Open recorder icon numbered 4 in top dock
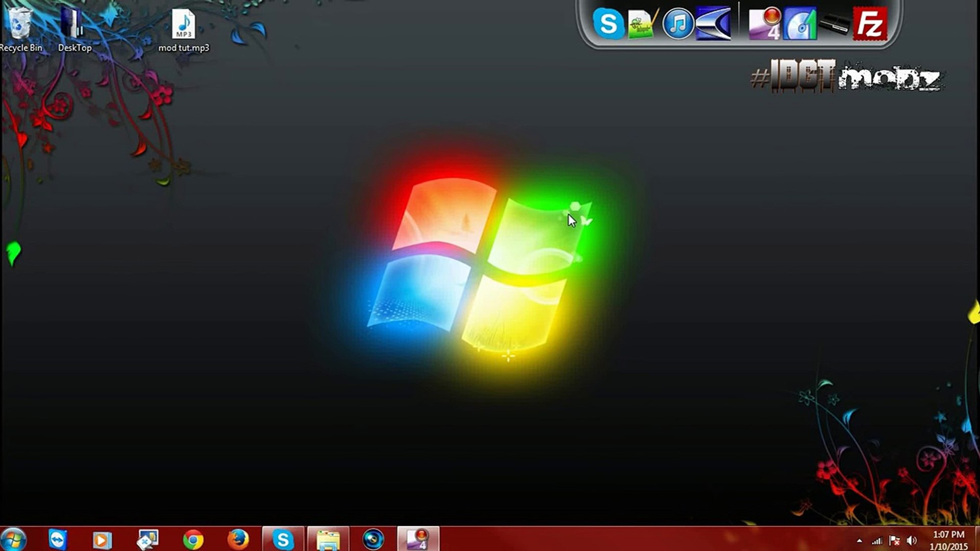 (x=765, y=24)
